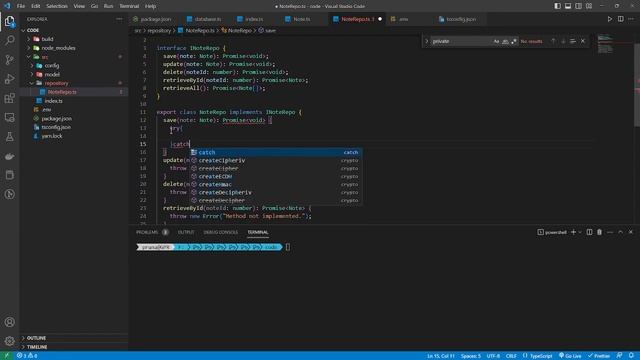
Task: Customize layout icon in title bar
Action: click(x=589, y=6)
